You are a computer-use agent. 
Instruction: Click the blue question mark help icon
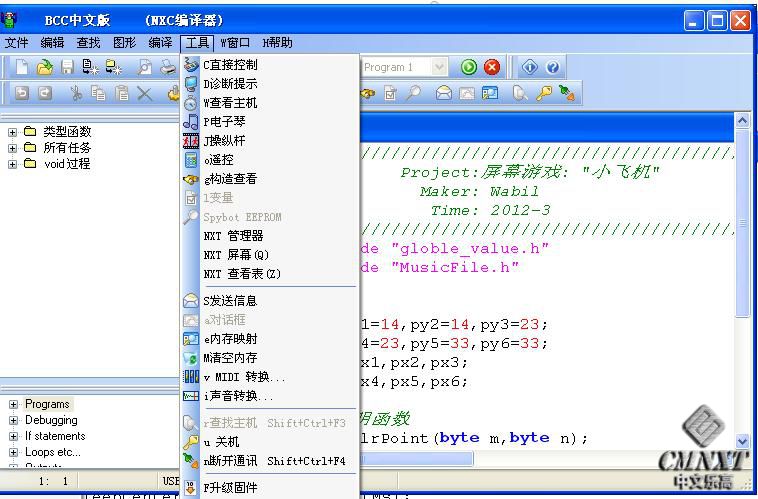point(553,67)
